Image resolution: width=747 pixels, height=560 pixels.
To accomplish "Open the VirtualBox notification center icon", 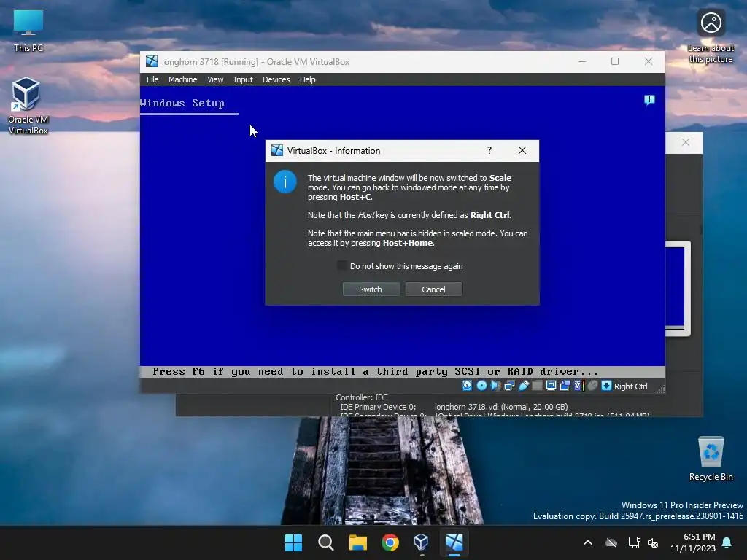I will point(649,100).
